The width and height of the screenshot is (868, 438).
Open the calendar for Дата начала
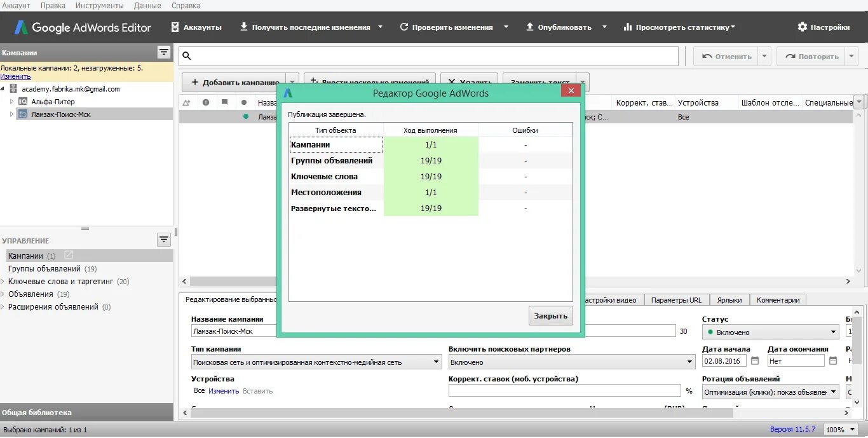(x=755, y=360)
